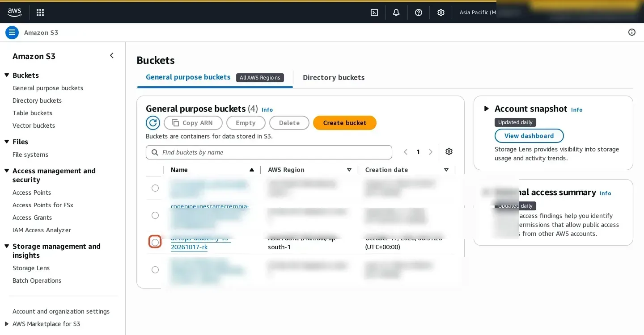Open the info panel icon at the top right
Screen dimensions: 644x335
632,32
